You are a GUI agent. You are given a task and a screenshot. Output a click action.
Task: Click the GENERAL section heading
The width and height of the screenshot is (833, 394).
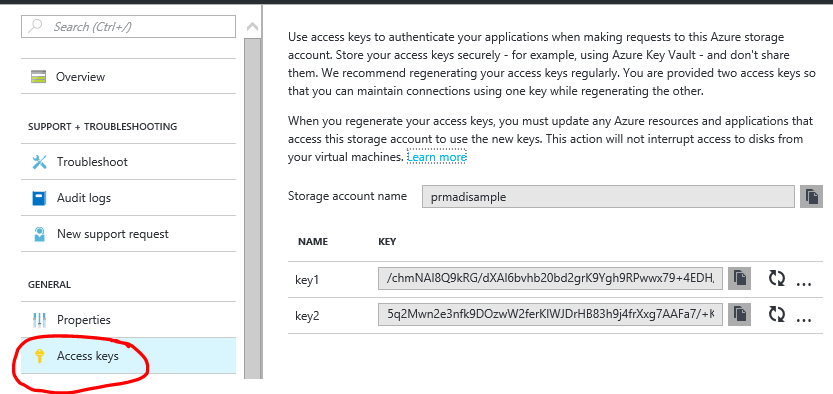(49, 285)
